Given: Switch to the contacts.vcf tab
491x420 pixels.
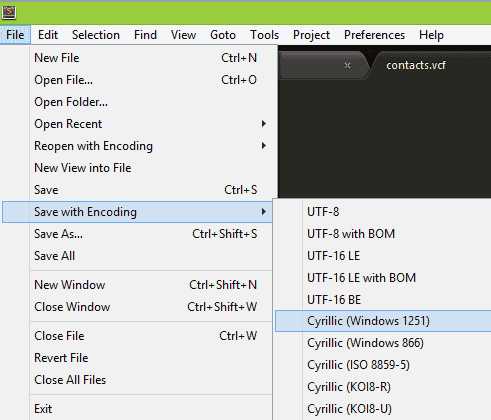Looking at the screenshot, I should coord(416,65).
